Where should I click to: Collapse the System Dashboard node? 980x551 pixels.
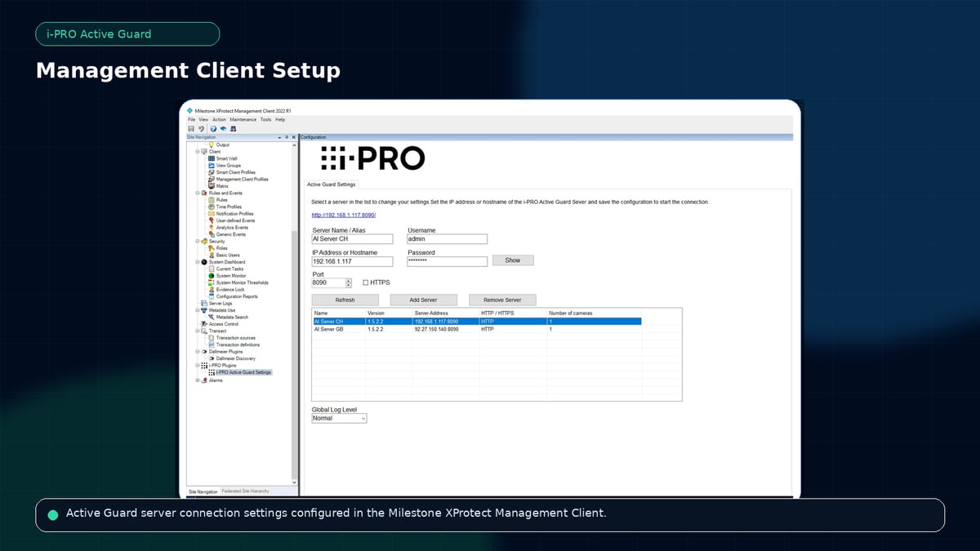[x=198, y=262]
